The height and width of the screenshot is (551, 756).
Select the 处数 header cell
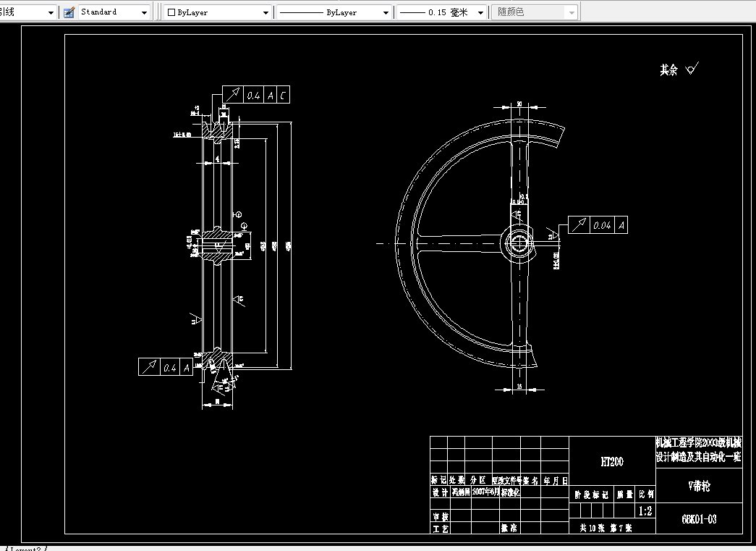456,480
